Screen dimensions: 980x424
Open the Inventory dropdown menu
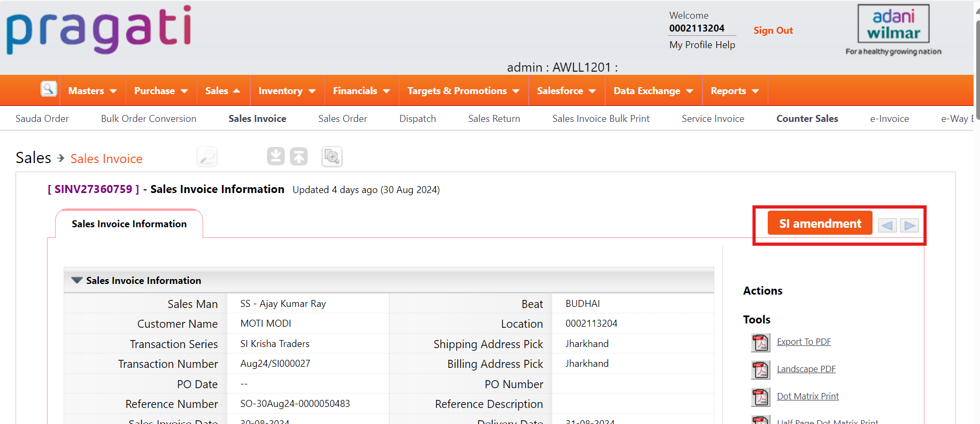pyautogui.click(x=287, y=91)
